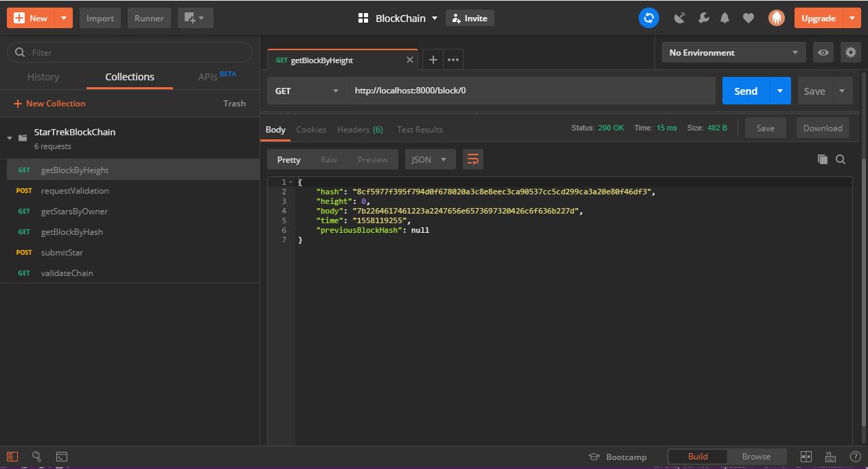Open the notifications bell

click(724, 19)
